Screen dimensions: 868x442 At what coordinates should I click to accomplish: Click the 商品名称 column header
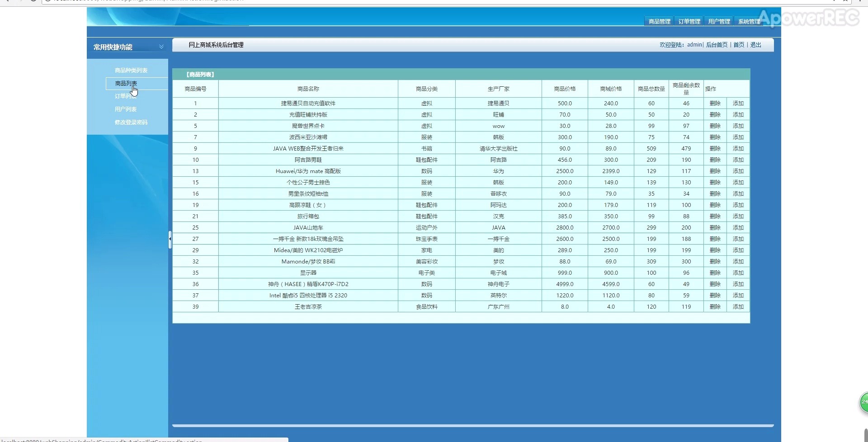[x=308, y=89]
